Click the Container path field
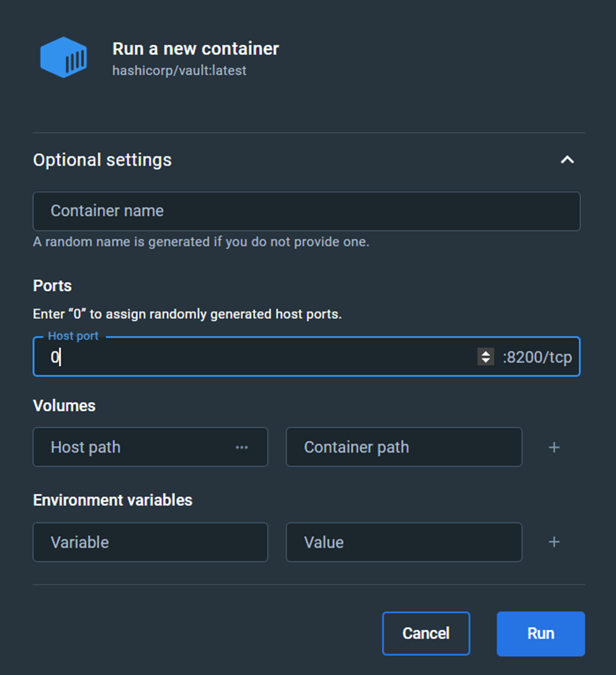 (x=404, y=447)
